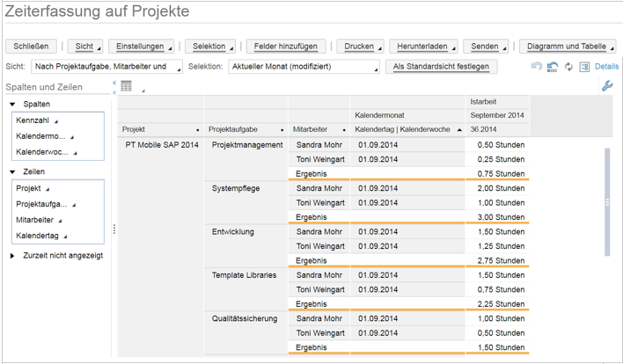Click the reset to initial state icon
623x364 pixels.
(553, 67)
